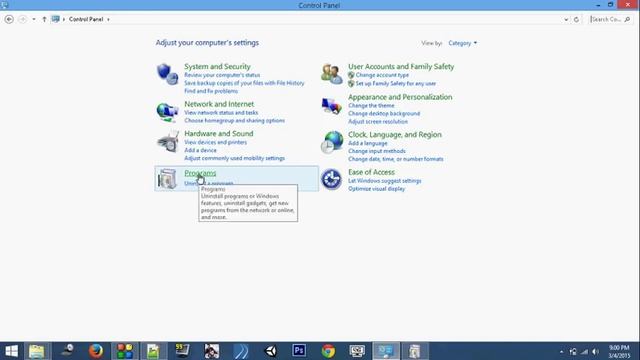Open Network and Internet category

point(219,104)
